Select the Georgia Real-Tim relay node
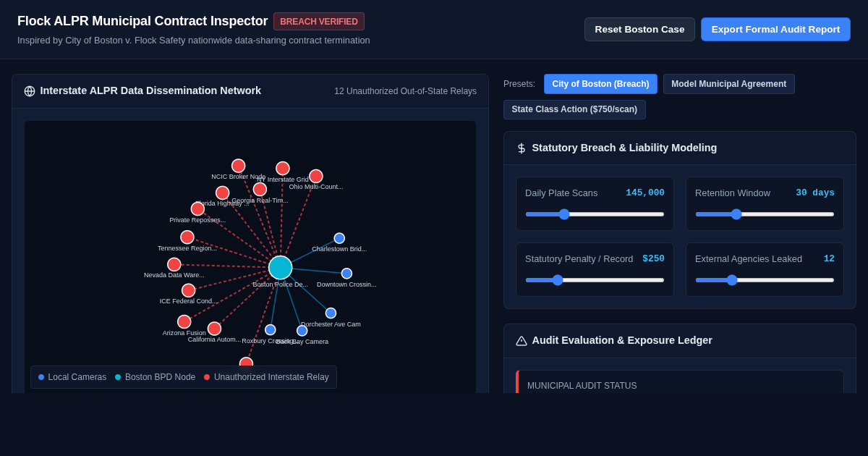The height and width of the screenshot is (456, 868). (260, 190)
